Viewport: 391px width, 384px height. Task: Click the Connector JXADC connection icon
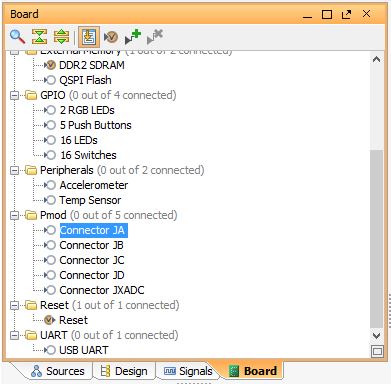(50, 290)
